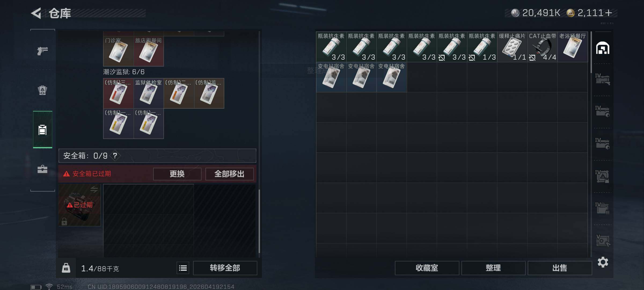The width and height of the screenshot is (644, 290).
Task: Click the 转移全部 transfer all button
Action: point(225,268)
